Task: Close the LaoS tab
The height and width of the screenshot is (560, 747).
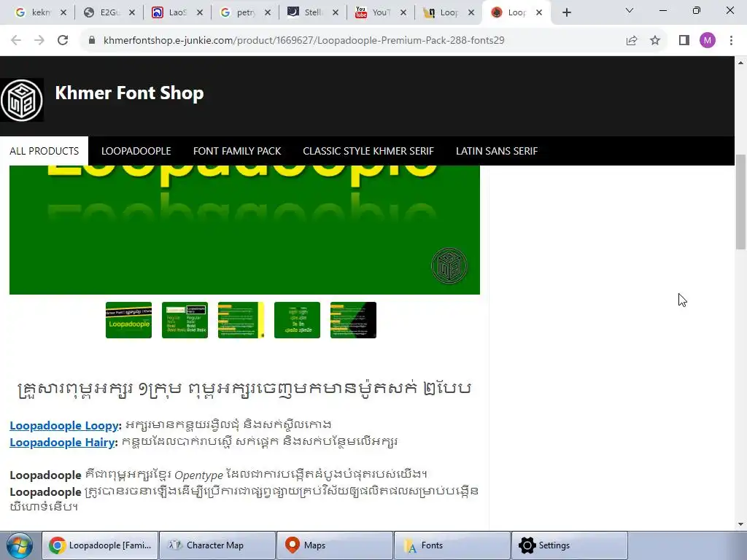Action: (200, 13)
